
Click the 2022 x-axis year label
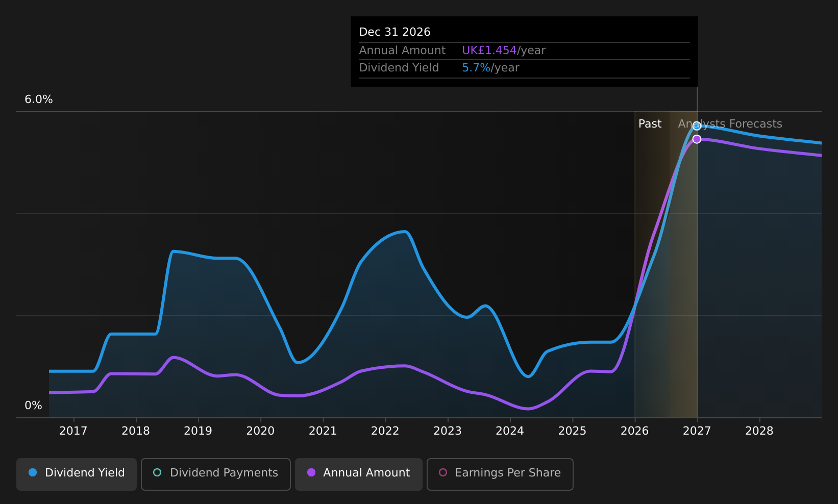[385, 431]
